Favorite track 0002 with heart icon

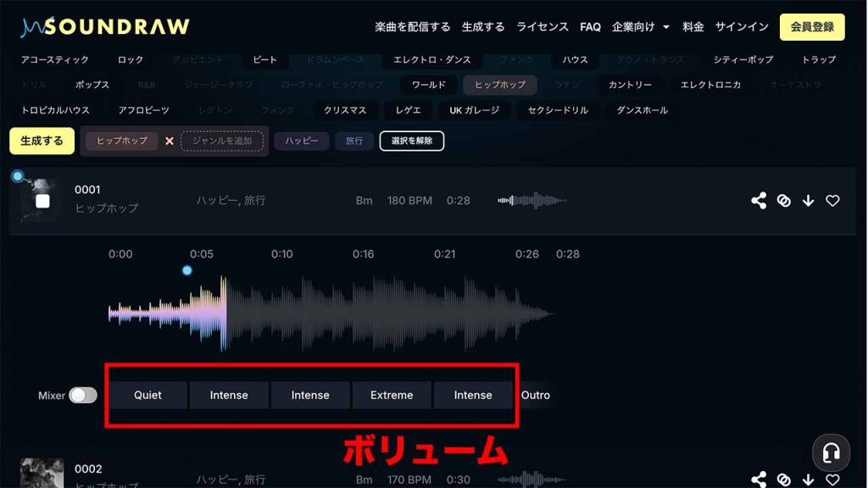point(832,480)
